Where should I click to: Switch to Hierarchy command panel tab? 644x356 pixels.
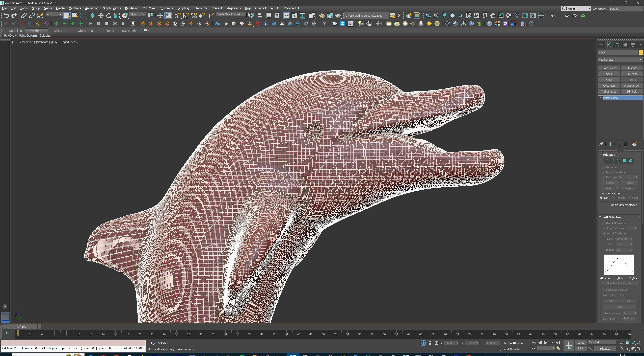click(617, 45)
